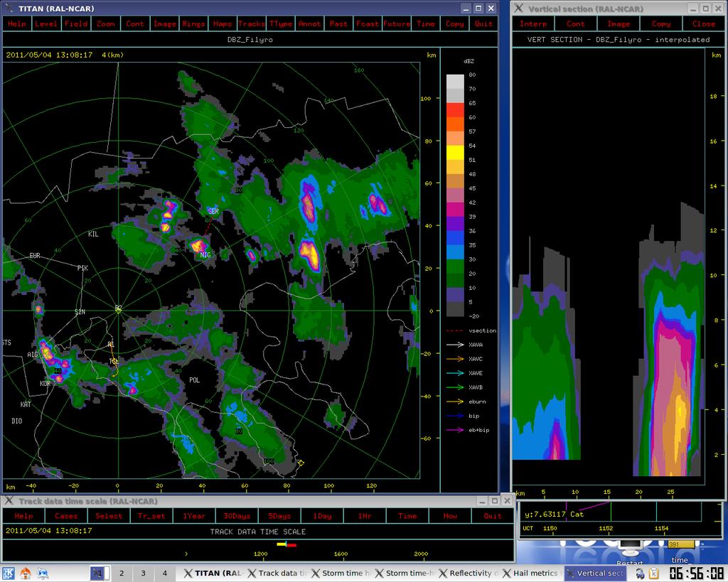Screen dimensions: 728x582
Task: Click the Zoom button in TITAN toolbar
Action: tap(105, 23)
